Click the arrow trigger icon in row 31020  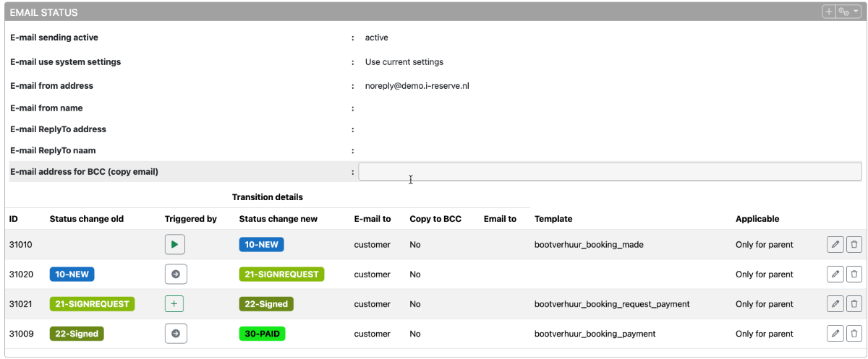coord(174,274)
